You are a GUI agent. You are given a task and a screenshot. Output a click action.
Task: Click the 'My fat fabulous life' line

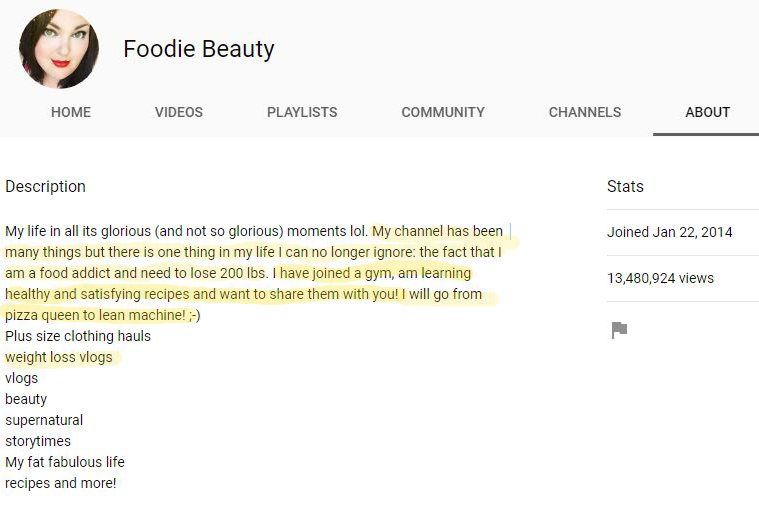point(65,462)
